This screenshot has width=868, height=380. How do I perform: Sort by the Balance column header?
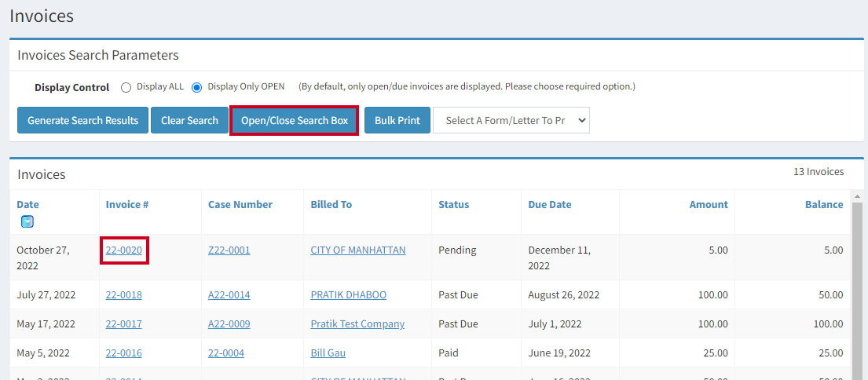click(824, 204)
